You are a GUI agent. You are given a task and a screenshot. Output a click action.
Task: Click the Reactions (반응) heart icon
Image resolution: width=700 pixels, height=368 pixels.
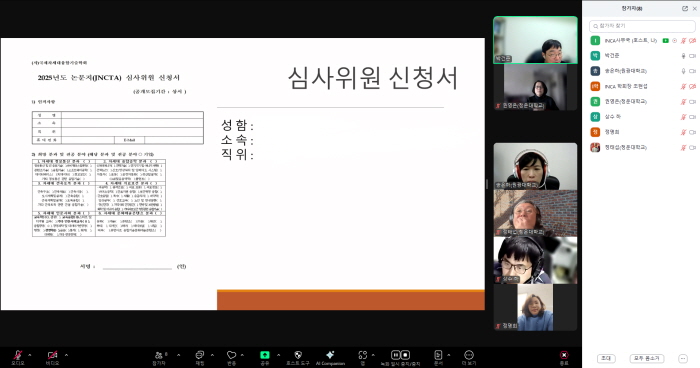pos(231,355)
